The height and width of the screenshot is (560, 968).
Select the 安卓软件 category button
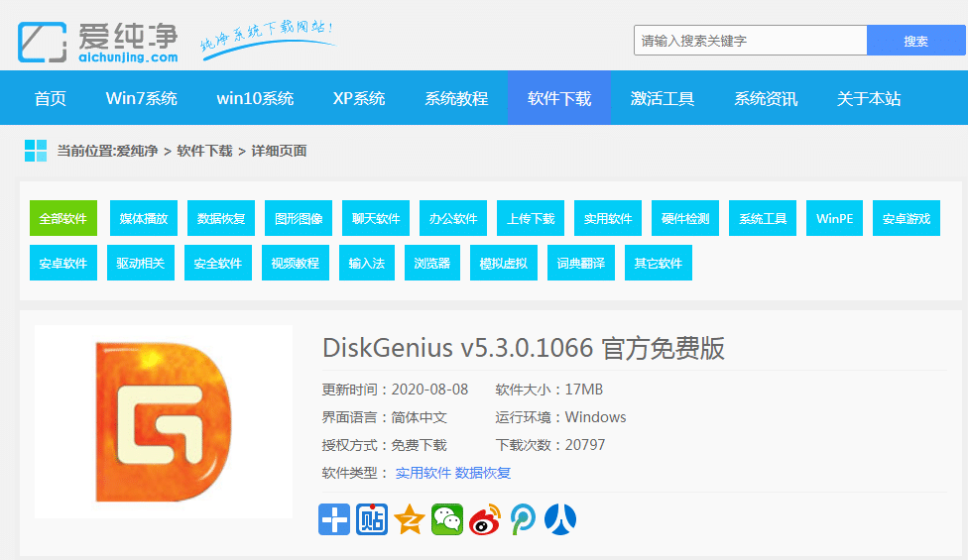(x=63, y=263)
